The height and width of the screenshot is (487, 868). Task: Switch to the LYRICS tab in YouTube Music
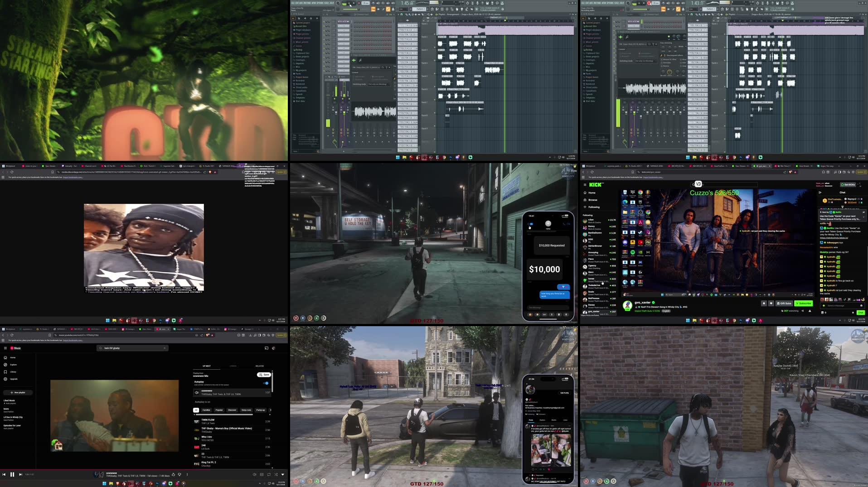(x=233, y=366)
